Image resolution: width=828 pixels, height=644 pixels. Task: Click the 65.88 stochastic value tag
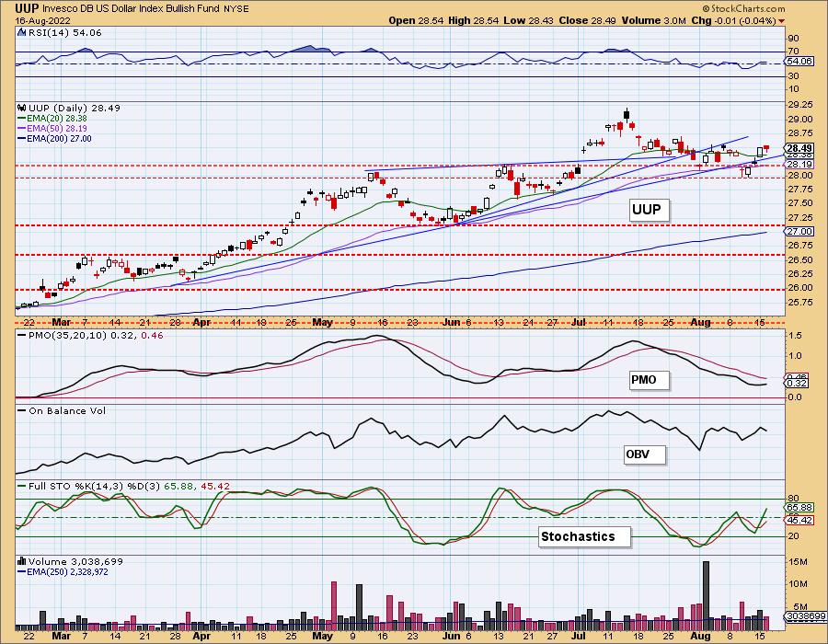tap(799, 507)
